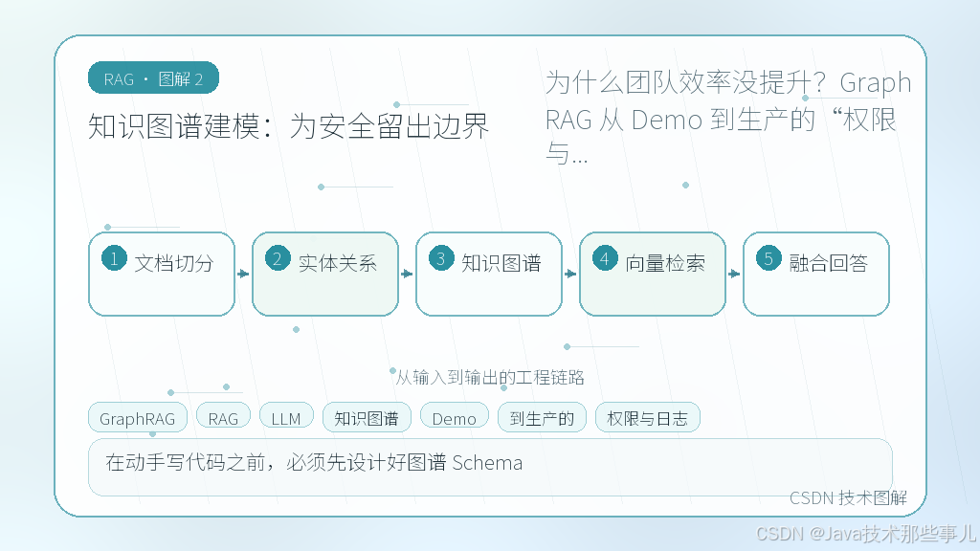
Task: Click numbered circle icon 4
Action: click(x=605, y=258)
